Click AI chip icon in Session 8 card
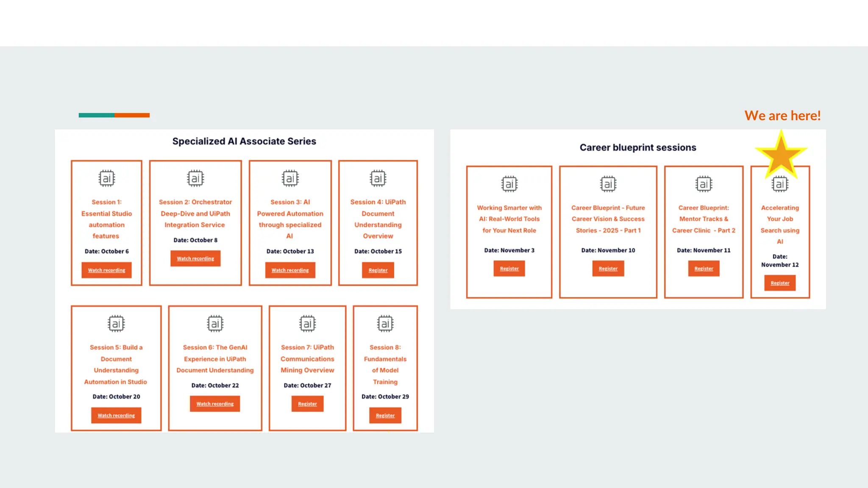Screen dimensions: 868x488 pyautogui.click(x=385, y=324)
